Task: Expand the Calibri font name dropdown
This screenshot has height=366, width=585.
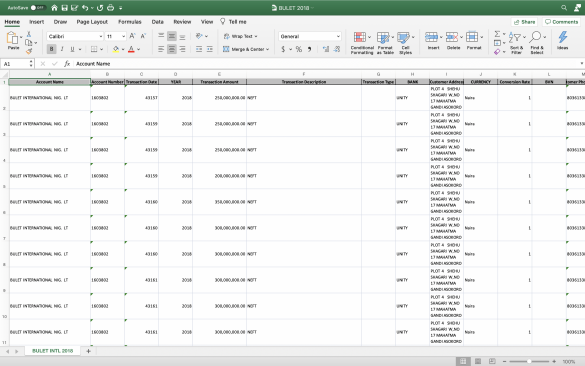Action: (101, 36)
